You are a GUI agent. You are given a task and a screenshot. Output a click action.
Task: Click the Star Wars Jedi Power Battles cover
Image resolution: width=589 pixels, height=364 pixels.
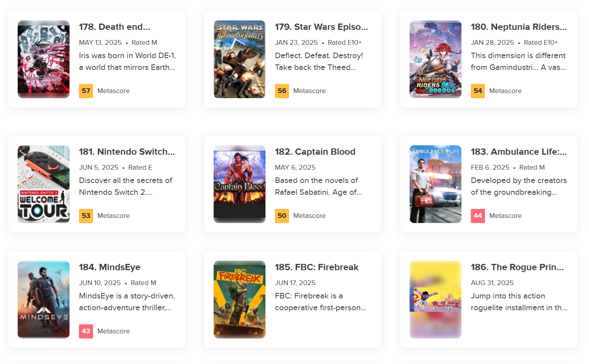pos(240,59)
